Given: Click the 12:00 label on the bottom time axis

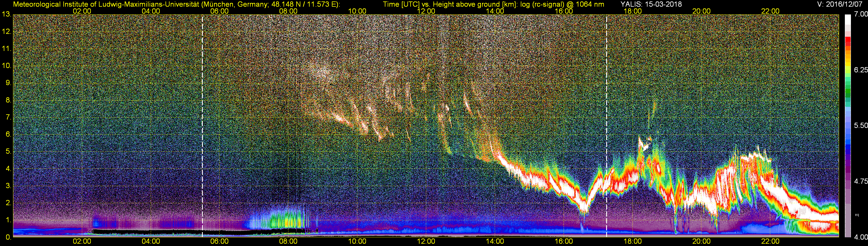Looking at the screenshot, I should (x=426, y=242).
